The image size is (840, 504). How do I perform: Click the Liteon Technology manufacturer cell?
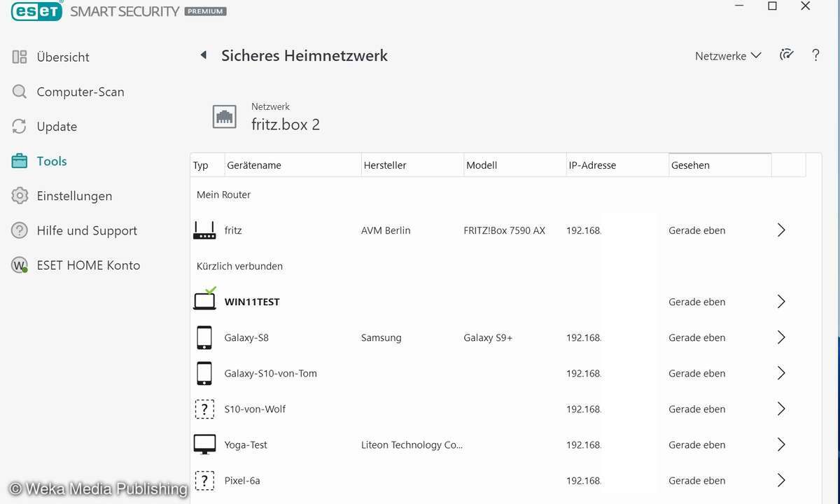coord(412,444)
